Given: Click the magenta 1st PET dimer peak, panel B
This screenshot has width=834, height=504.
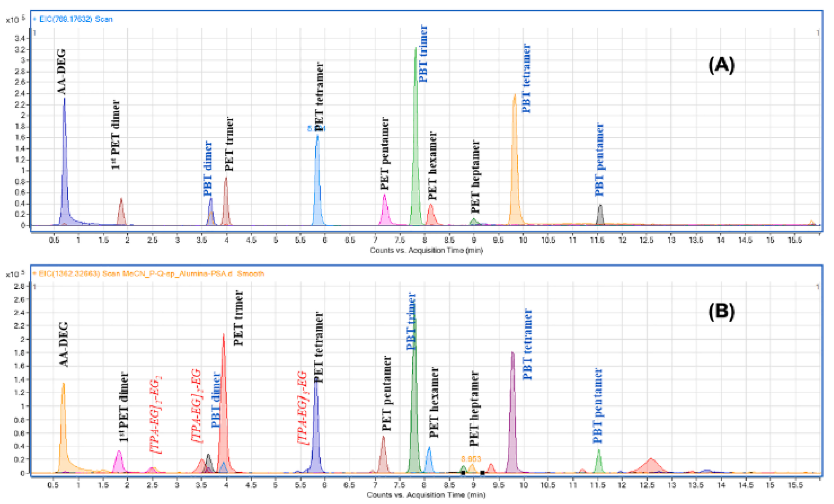Looking at the screenshot, I should [x=119, y=463].
